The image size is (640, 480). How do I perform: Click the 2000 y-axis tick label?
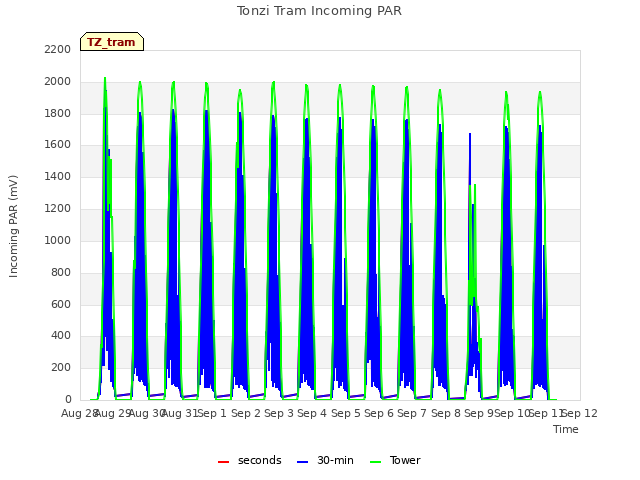[x=58, y=82]
